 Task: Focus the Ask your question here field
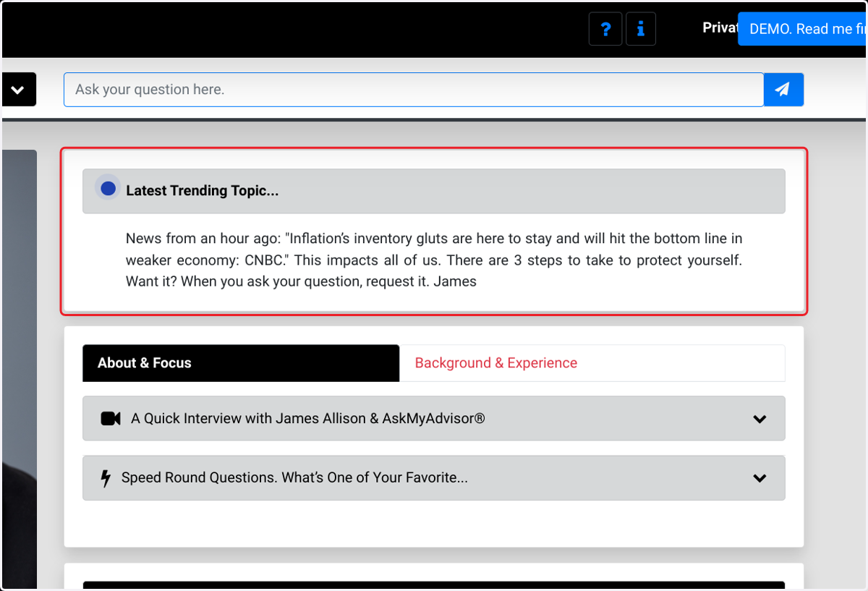point(414,90)
